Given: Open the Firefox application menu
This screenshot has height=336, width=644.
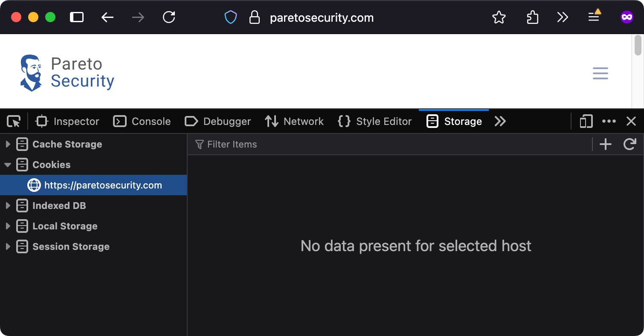Looking at the screenshot, I should pyautogui.click(x=595, y=17).
